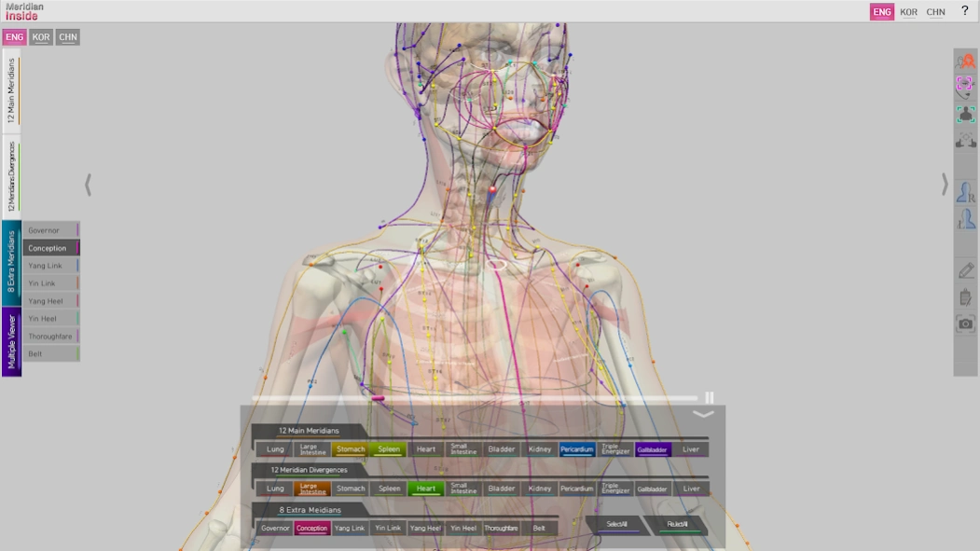The height and width of the screenshot is (551, 980).
Task: Toggle Stomach in 12 Main Meridians row
Action: point(351,449)
